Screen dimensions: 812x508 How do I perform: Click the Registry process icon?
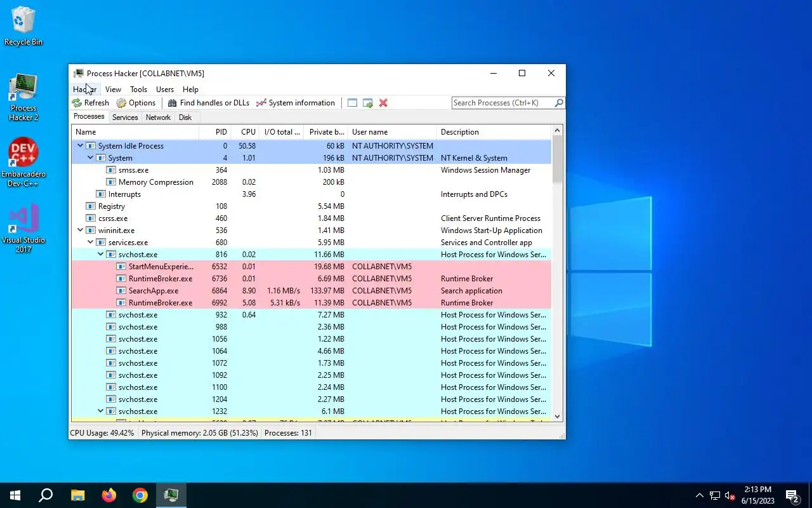[x=91, y=206]
